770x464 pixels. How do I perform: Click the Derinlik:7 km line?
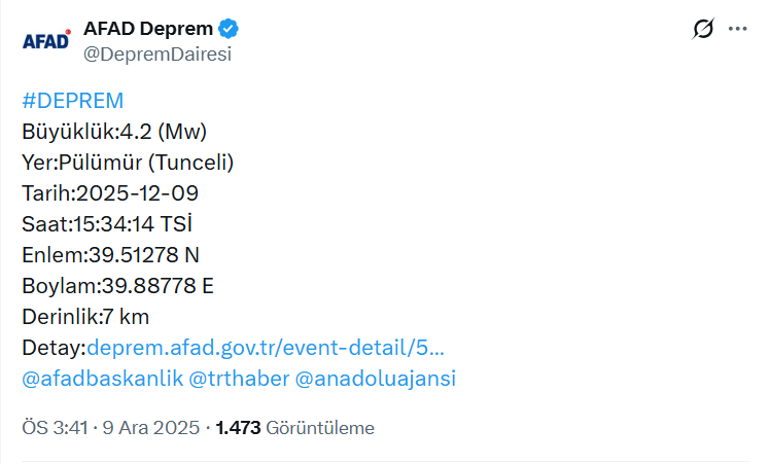85,317
